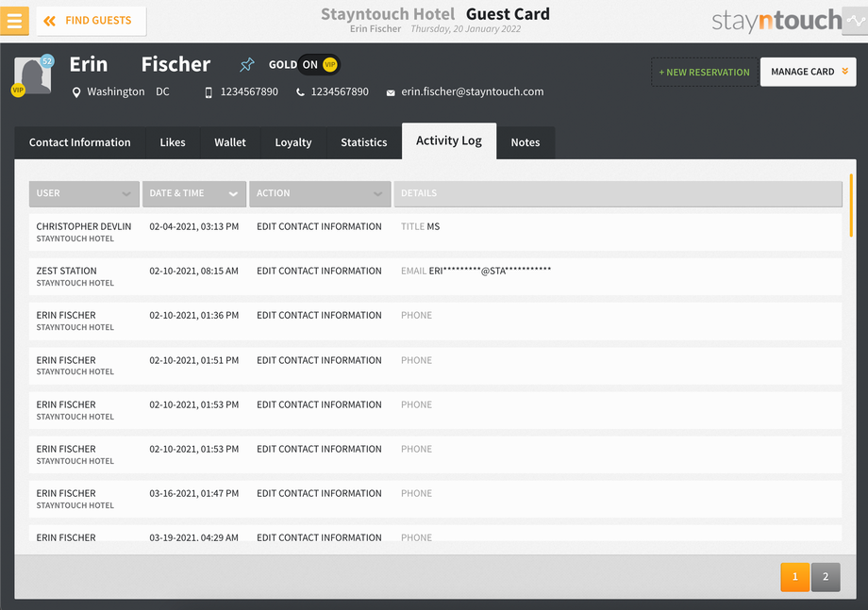Click the mobile number 1234567890

249,91
